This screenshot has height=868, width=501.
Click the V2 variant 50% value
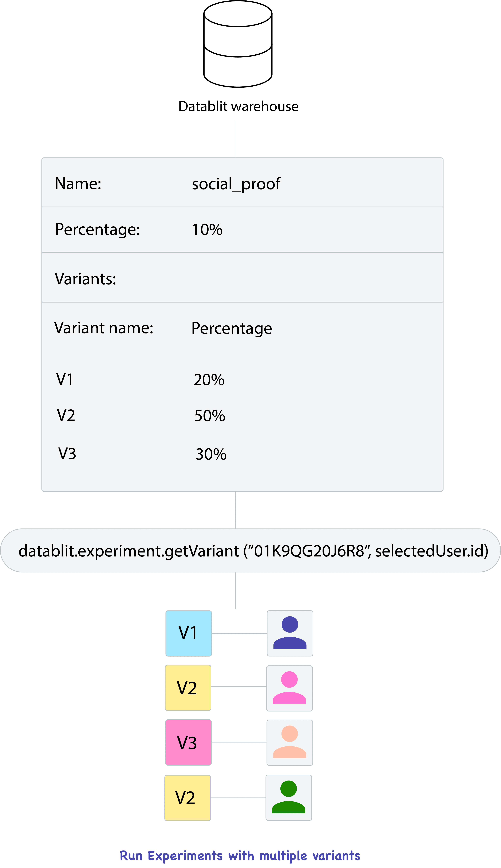pos(210,416)
